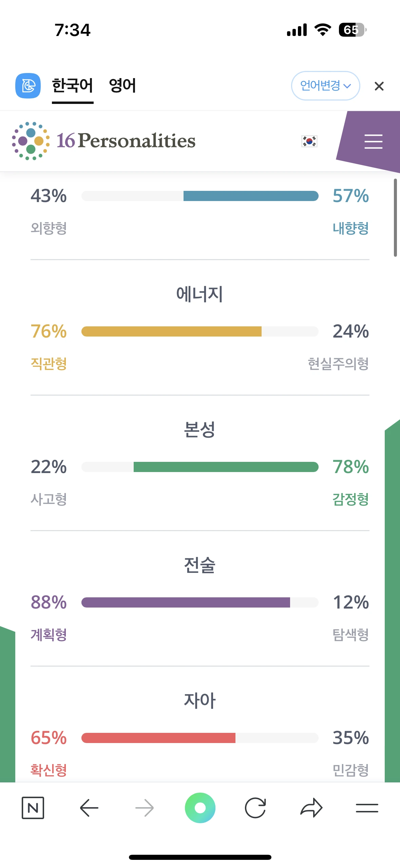The image size is (400, 868).
Task: Open browser menu with two-line icon
Action: 367,808
